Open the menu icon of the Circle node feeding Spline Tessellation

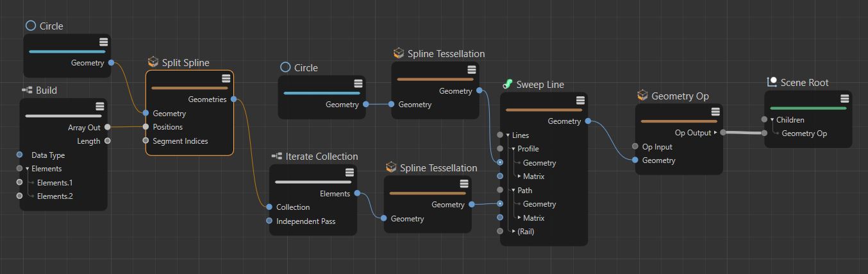tap(358, 83)
